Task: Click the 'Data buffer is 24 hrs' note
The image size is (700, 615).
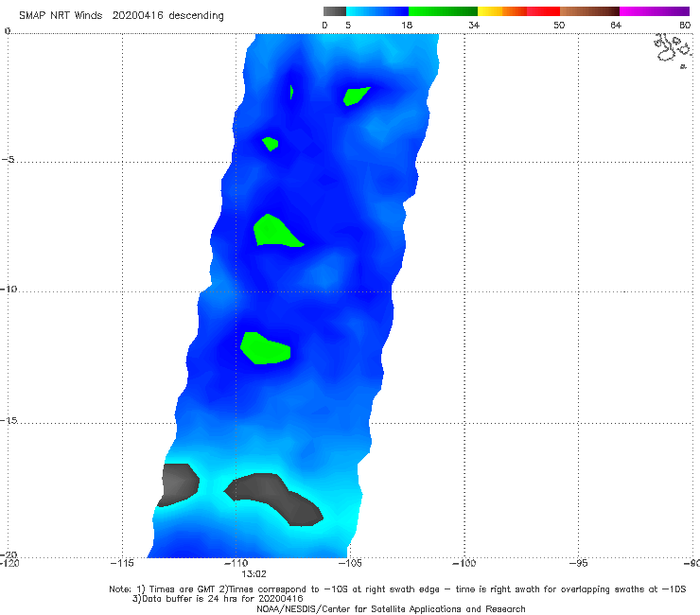Action: click(x=218, y=599)
